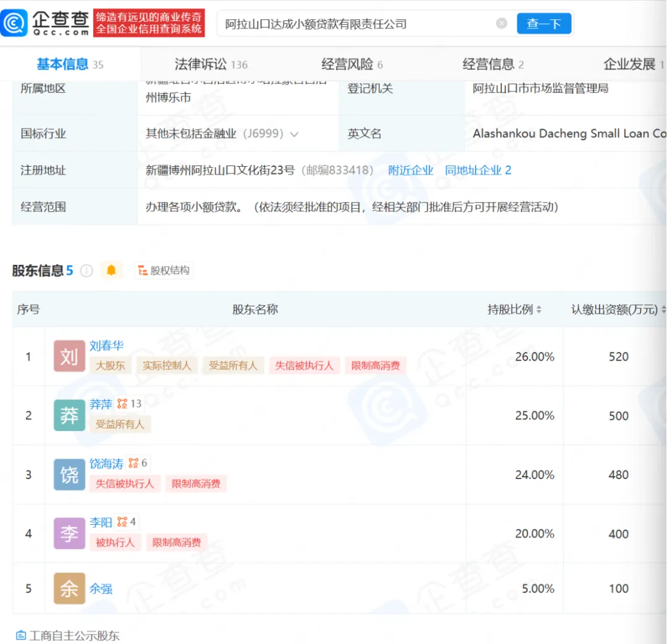
Task: Open the 同地址企业 link
Action: coord(477,170)
